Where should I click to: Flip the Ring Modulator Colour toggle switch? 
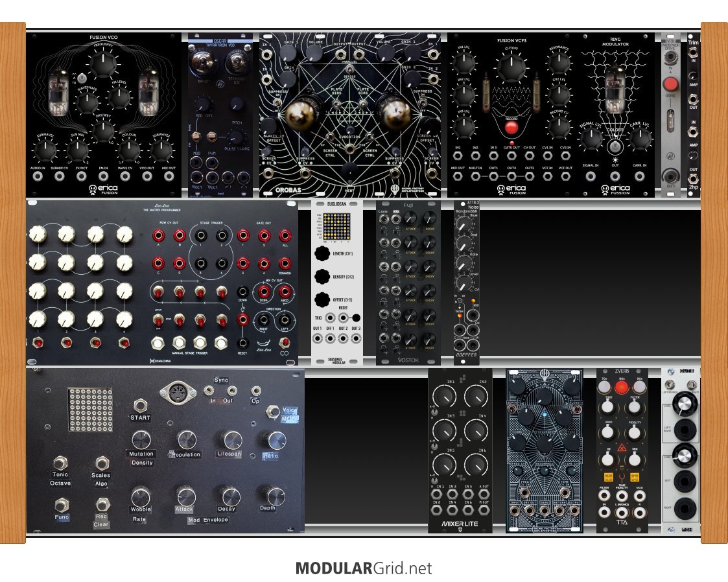pos(615,146)
